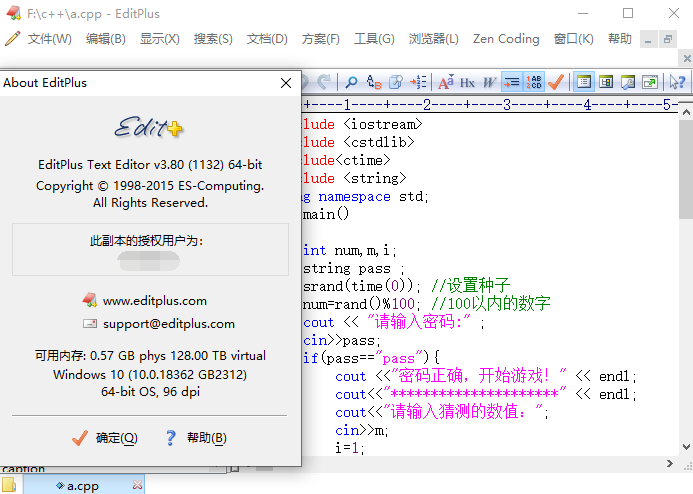Click the 确定(O) button in About dialog
693x494 pixels.
[105, 438]
